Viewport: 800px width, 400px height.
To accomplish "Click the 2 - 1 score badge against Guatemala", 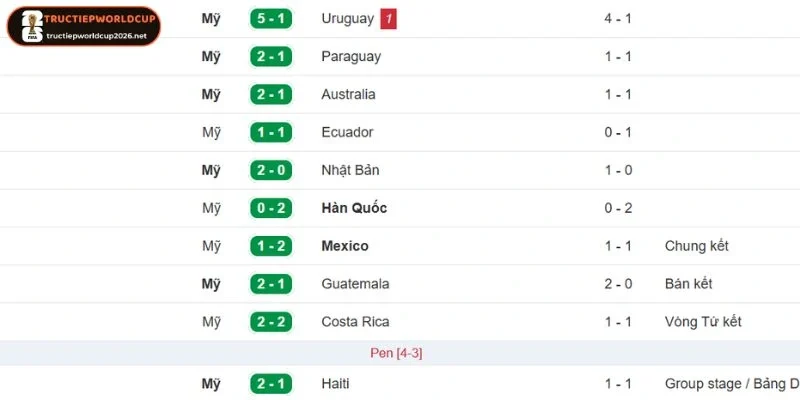I will coord(270,284).
